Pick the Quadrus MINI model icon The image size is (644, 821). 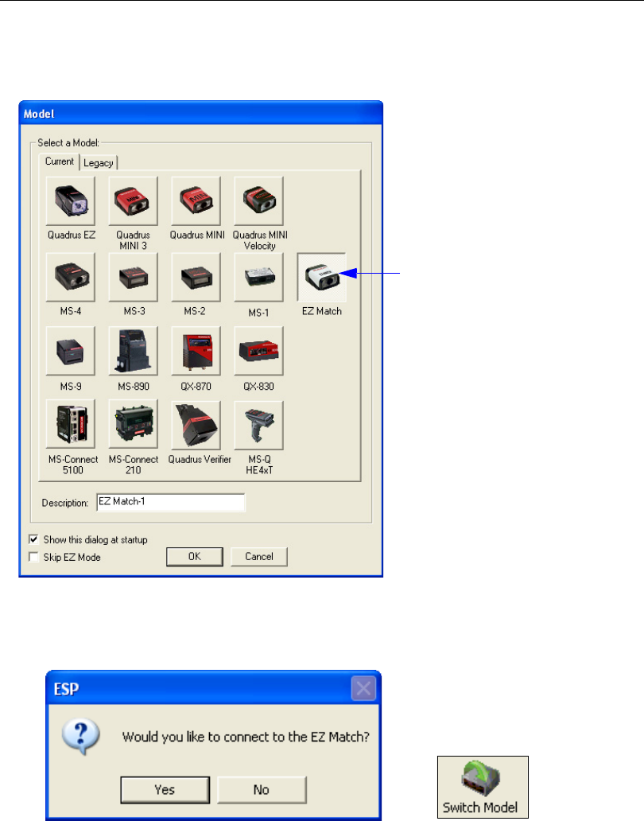pyautogui.click(x=196, y=201)
